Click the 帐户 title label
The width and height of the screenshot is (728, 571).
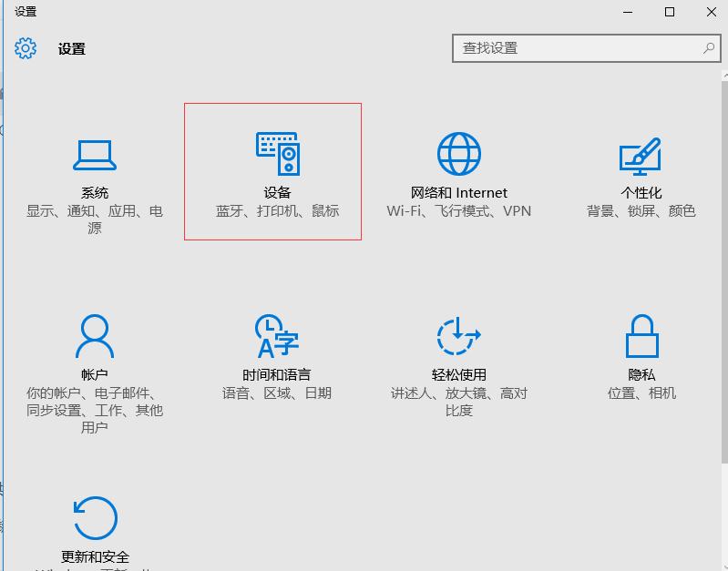[95, 374]
